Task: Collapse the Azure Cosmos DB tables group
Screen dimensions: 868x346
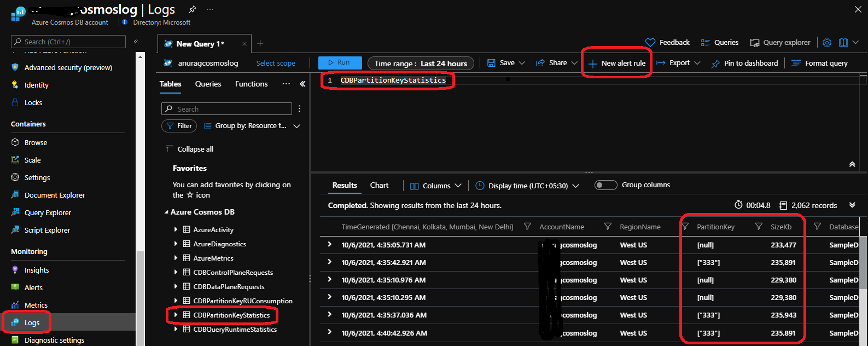Action: coord(167,212)
